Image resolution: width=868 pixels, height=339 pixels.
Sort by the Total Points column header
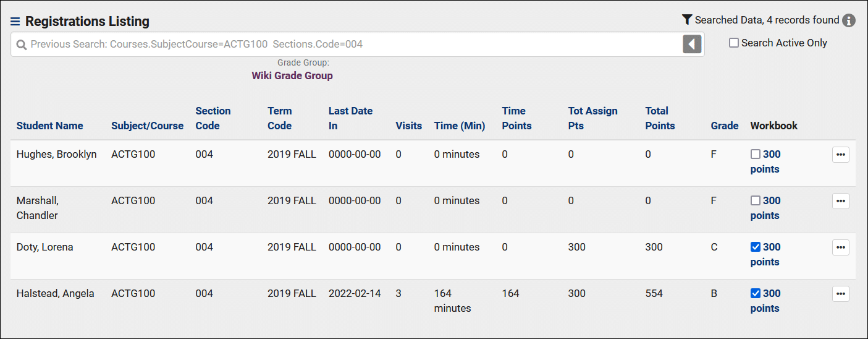660,118
